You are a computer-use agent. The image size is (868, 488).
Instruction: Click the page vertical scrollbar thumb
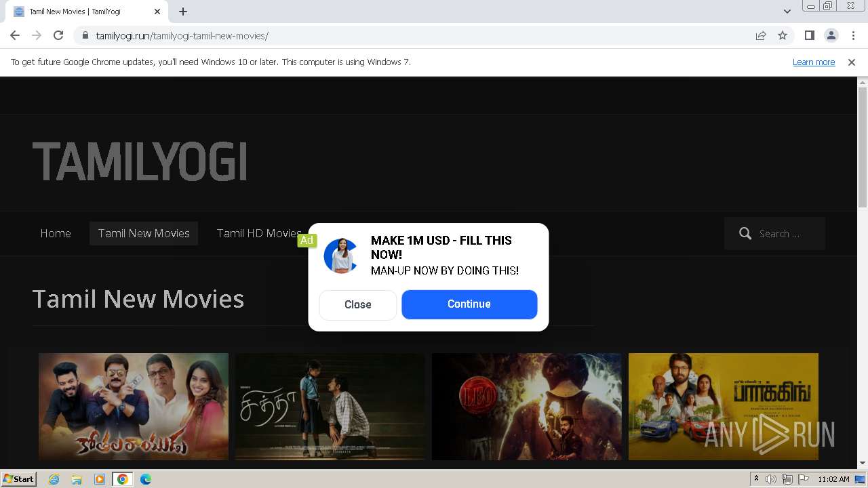(863, 147)
